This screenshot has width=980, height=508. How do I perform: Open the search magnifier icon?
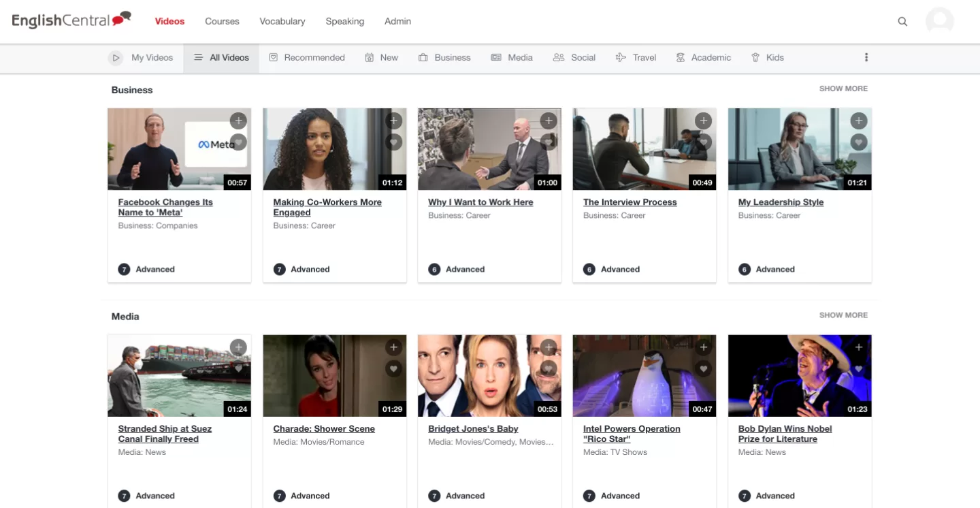(x=902, y=21)
